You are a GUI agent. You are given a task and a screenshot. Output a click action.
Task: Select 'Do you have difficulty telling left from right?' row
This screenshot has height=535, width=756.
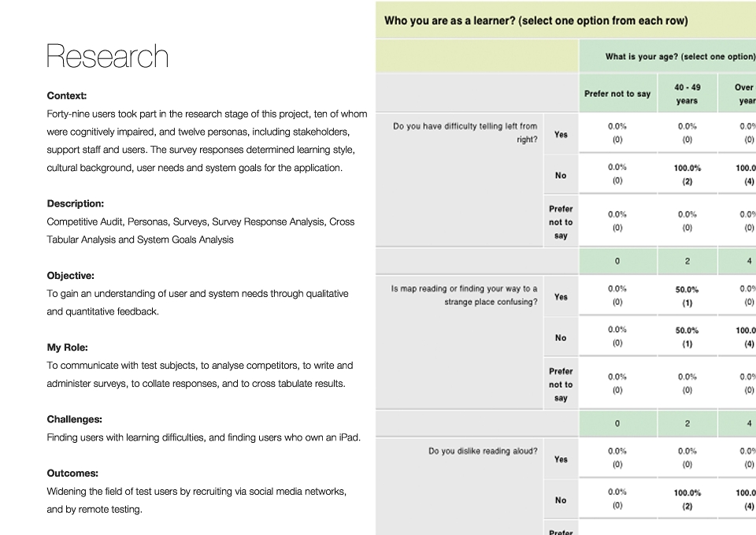point(465,132)
